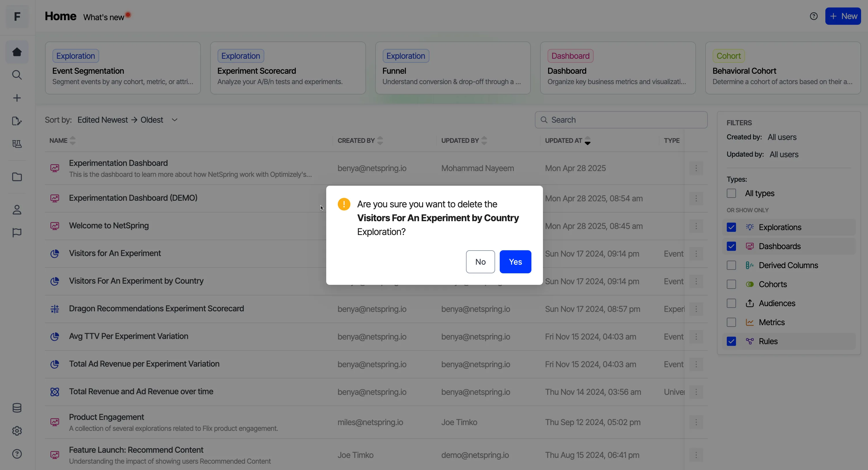Open the search icon in sidebar
The width and height of the screenshot is (868, 470).
coord(17,75)
